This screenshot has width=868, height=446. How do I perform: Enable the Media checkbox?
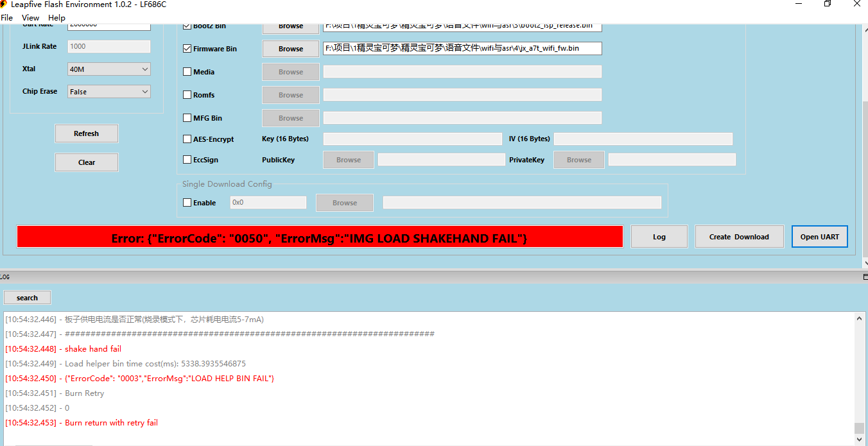point(187,72)
